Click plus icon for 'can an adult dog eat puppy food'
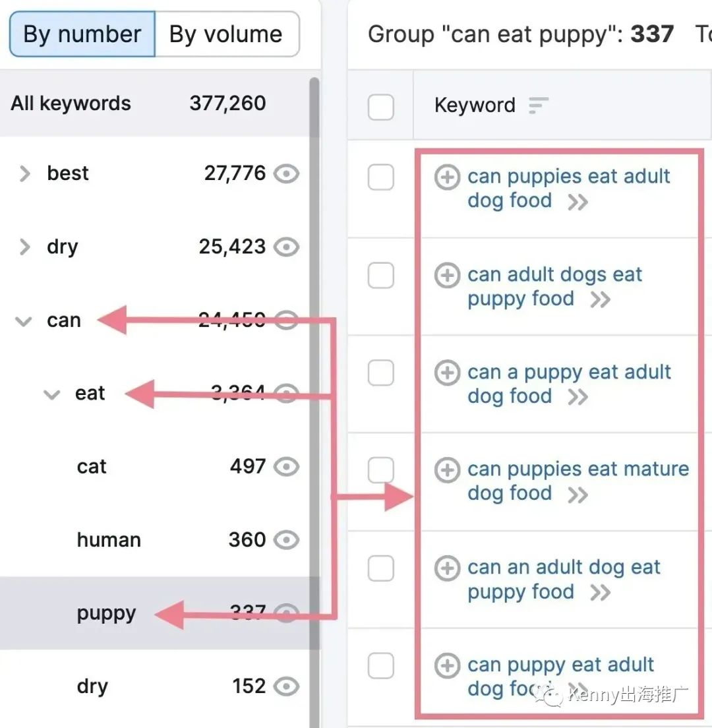The height and width of the screenshot is (728, 712). [x=448, y=568]
